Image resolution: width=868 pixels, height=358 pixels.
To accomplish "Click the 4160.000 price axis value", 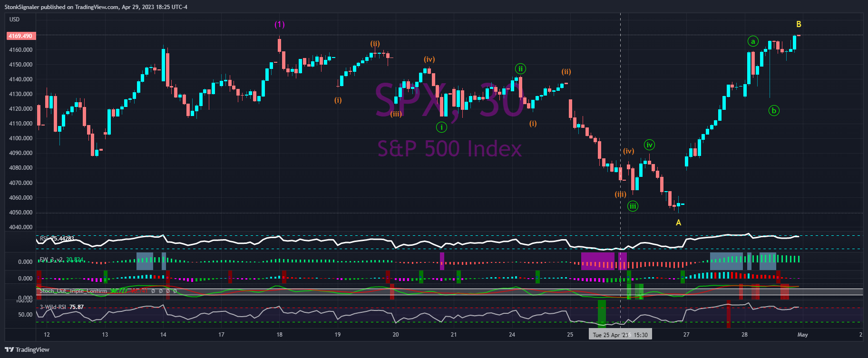I will [20, 50].
